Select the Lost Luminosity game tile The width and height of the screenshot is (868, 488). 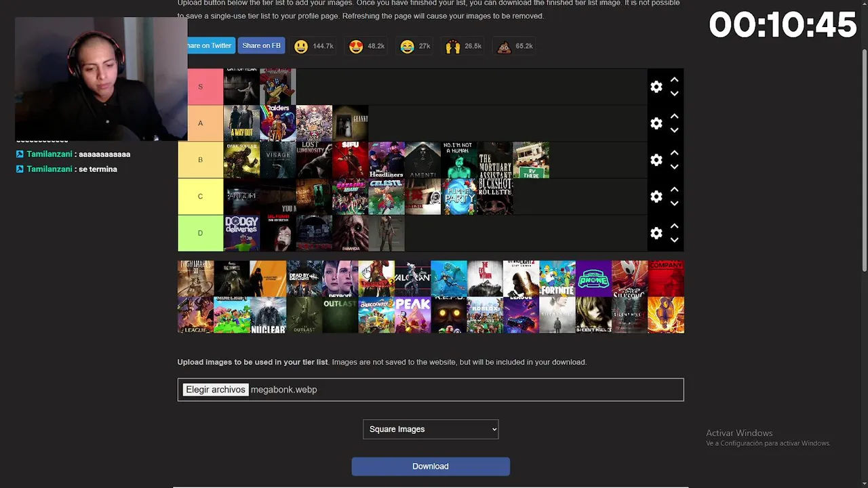point(314,160)
